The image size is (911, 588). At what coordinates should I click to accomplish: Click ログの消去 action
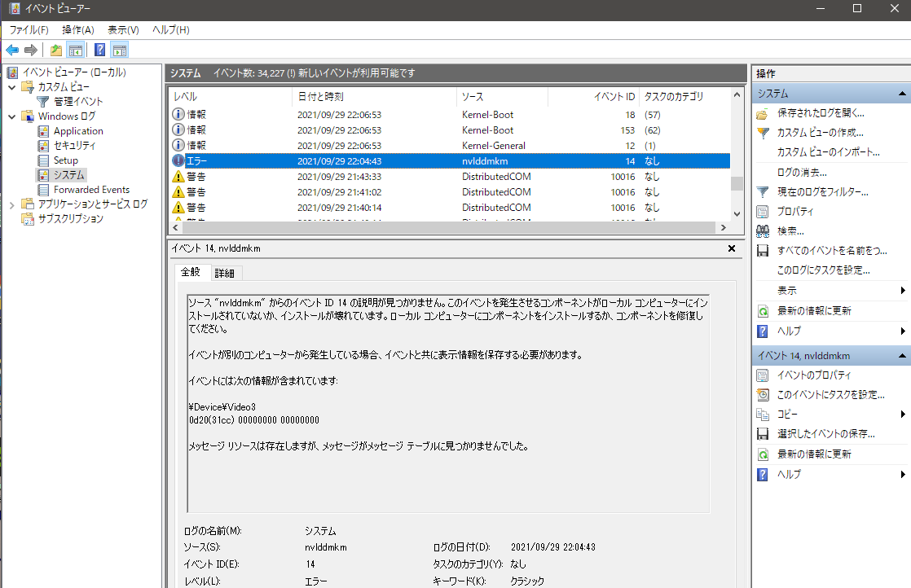click(802, 173)
